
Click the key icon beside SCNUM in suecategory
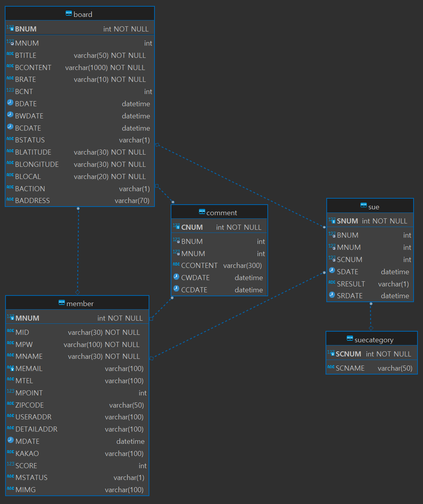(x=331, y=353)
